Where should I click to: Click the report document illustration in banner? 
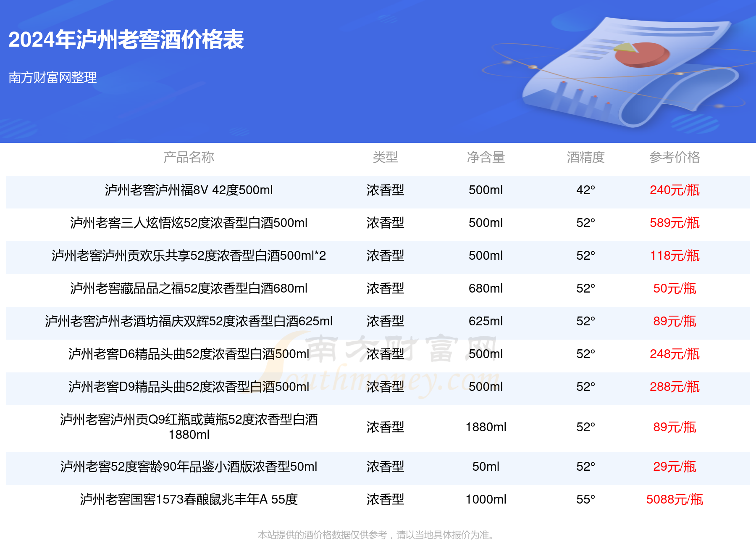pyautogui.click(x=630, y=71)
